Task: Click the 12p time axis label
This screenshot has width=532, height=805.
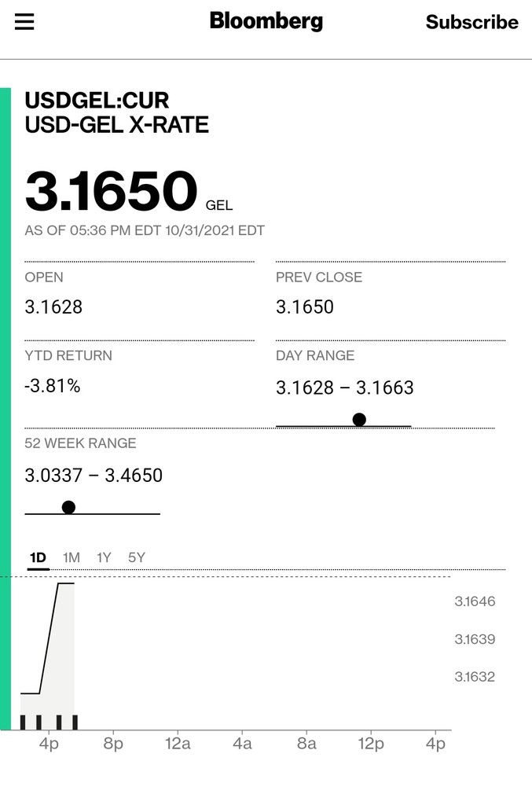Action: 371,744
